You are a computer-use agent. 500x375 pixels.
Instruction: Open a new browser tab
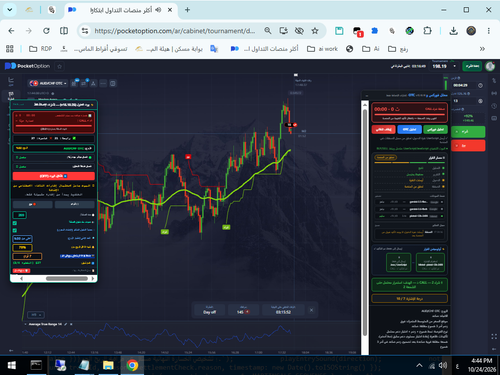[x=187, y=10]
